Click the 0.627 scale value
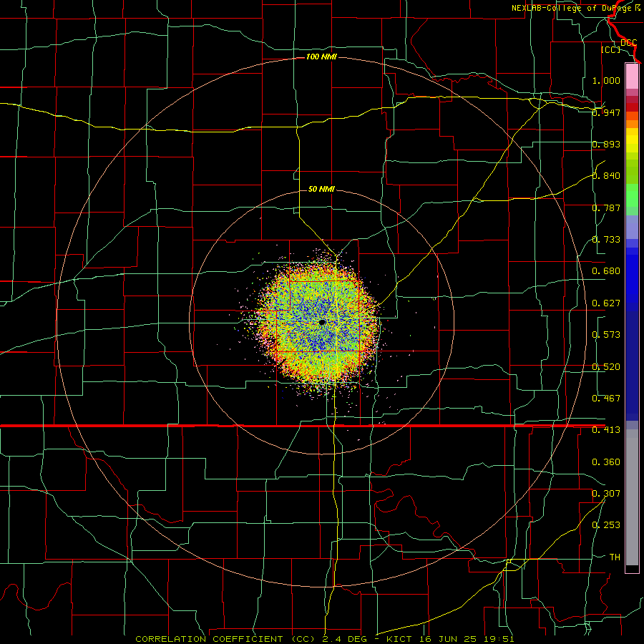644x644 pixels. pyautogui.click(x=606, y=303)
